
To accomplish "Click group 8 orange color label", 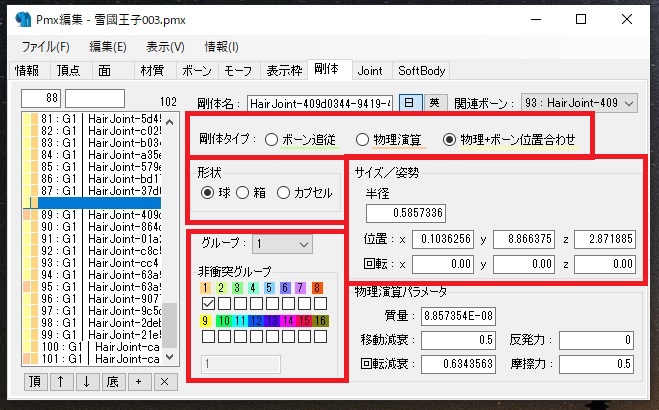I will point(317,288).
